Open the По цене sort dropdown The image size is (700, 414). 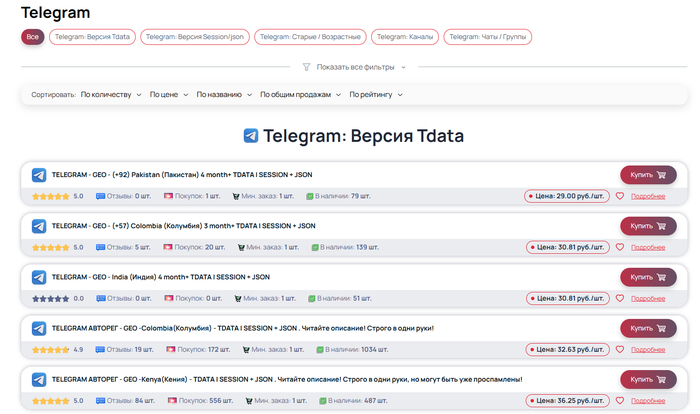pos(168,95)
